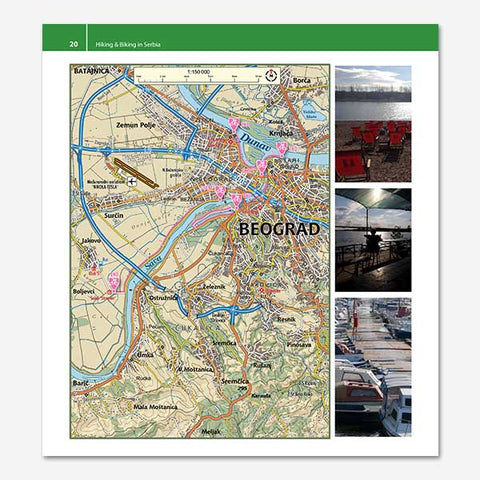
Task: Click the pink bike marker near Boljevci
Action: point(114,282)
